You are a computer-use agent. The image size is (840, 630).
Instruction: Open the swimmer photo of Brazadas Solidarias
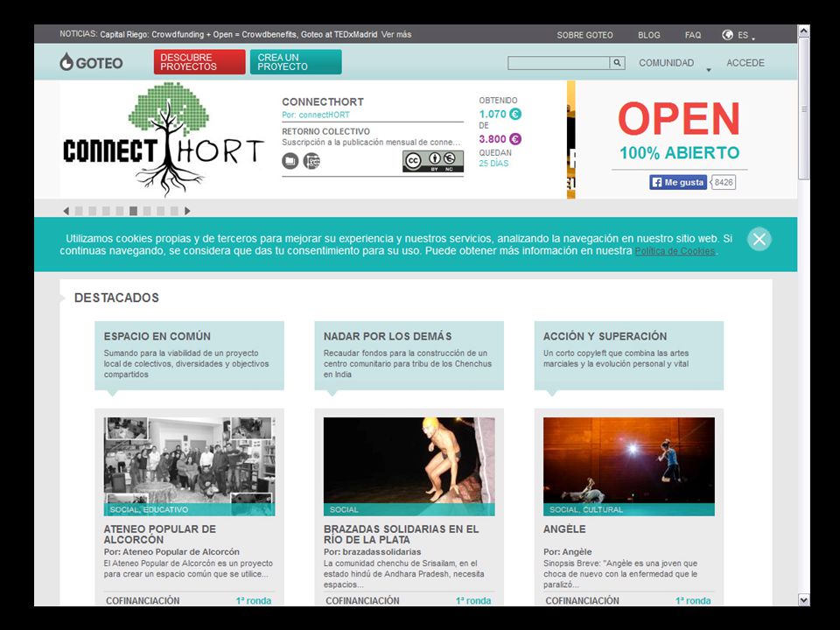pyautogui.click(x=409, y=466)
